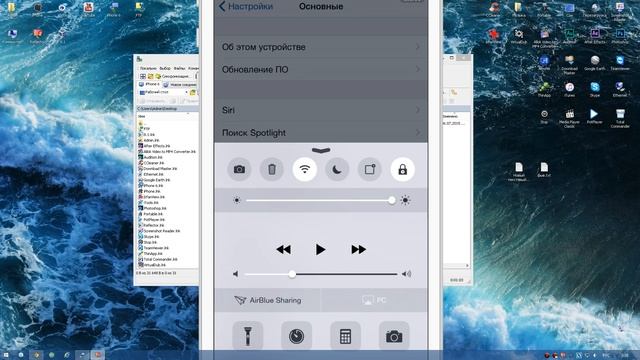The image size is (640, 360).
Task: Click TeamViewer desktop icon
Action: pyautogui.click(x=620, y=62)
